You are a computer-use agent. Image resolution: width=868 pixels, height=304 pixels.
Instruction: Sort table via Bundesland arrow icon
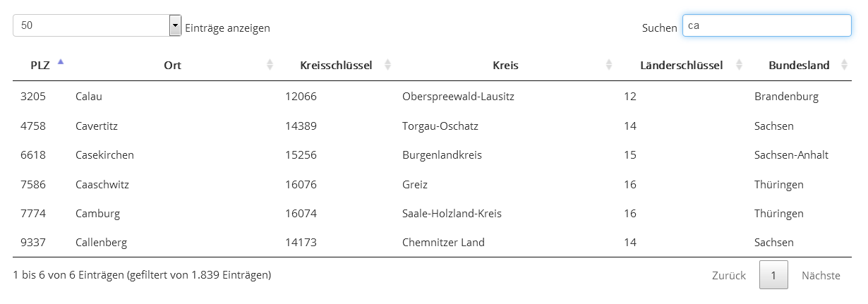844,65
